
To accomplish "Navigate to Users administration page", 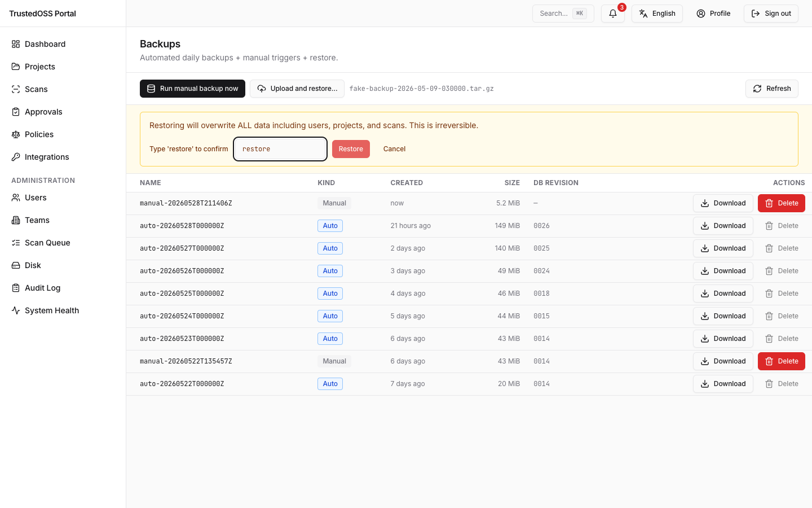I will (x=63, y=198).
